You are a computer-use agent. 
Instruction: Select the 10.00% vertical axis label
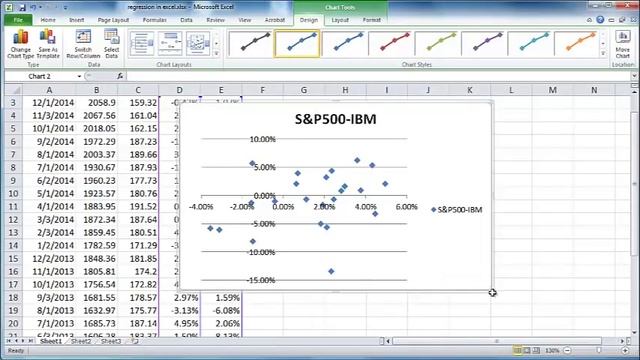[262, 139]
